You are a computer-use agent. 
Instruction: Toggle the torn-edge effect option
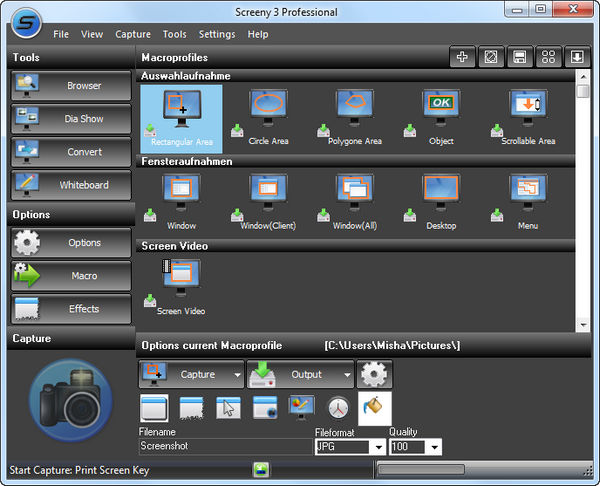191,408
